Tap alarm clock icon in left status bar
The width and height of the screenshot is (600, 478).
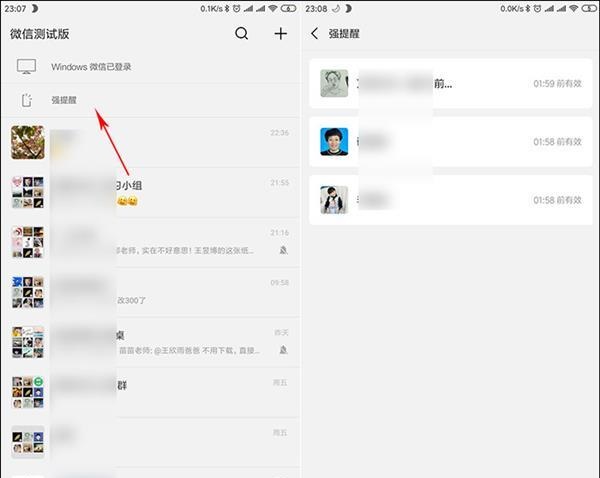237,8
